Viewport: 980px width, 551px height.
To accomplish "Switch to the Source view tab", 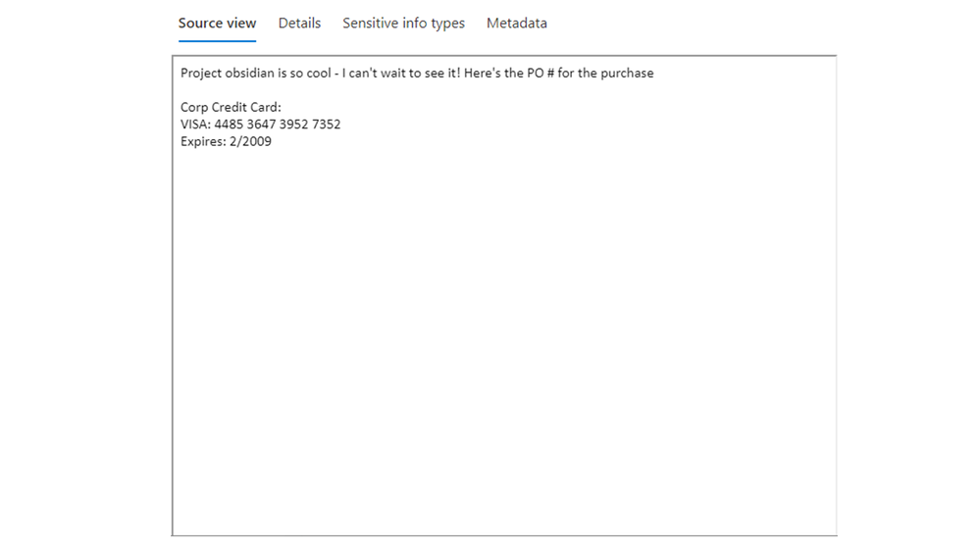I will click(x=217, y=24).
